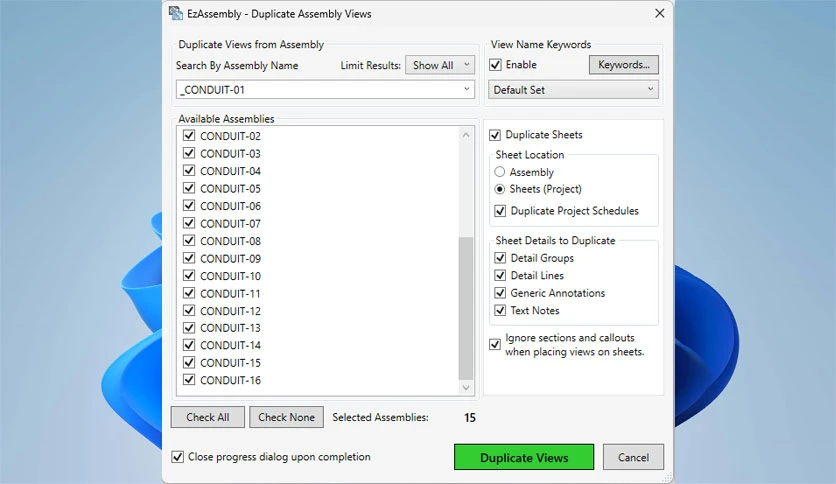Click the assemblies list scroll down arrow

coord(466,388)
